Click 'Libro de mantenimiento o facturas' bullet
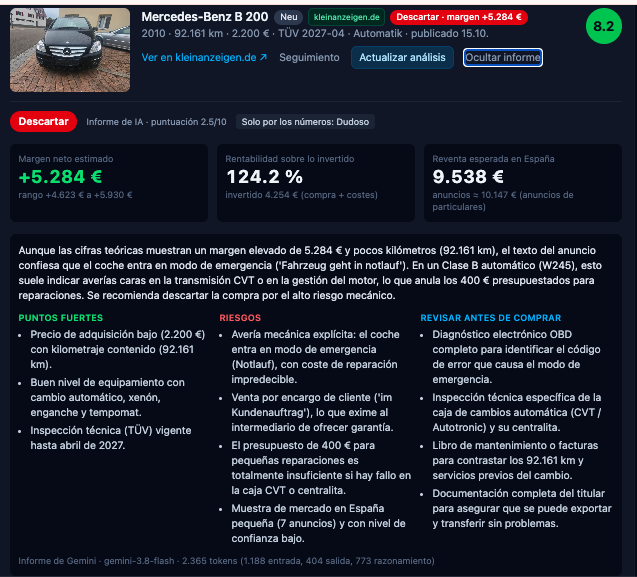This screenshot has height=577, width=637. coord(515,460)
